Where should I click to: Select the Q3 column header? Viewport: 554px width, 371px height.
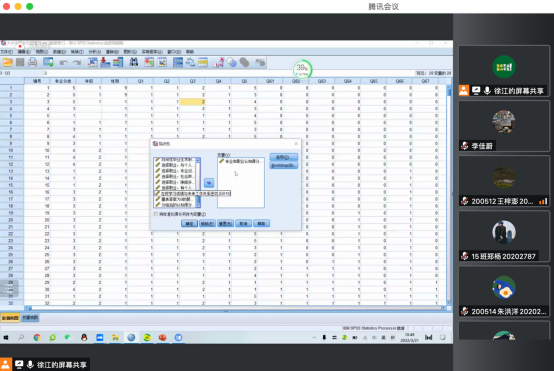point(193,81)
